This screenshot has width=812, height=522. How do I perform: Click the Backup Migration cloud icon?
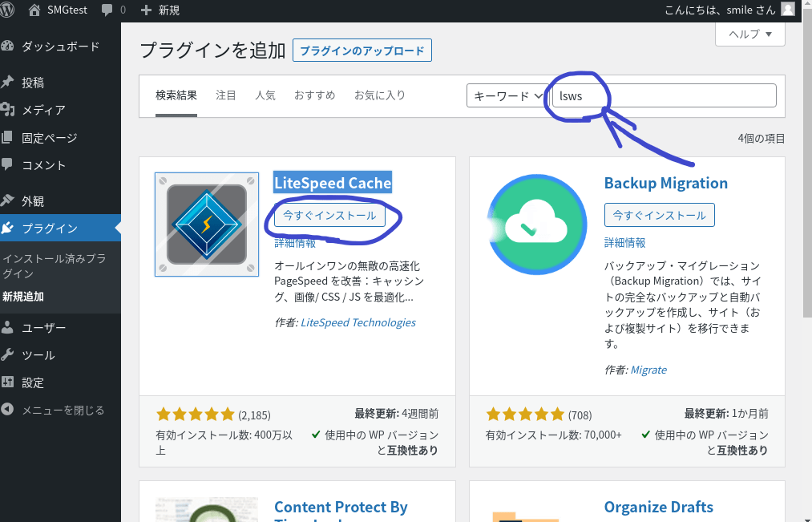(537, 225)
